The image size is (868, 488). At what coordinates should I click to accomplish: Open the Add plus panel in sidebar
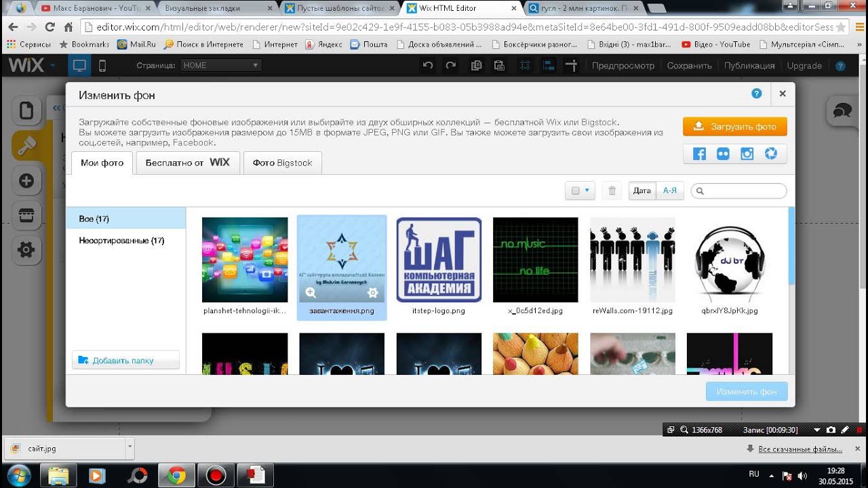click(26, 180)
